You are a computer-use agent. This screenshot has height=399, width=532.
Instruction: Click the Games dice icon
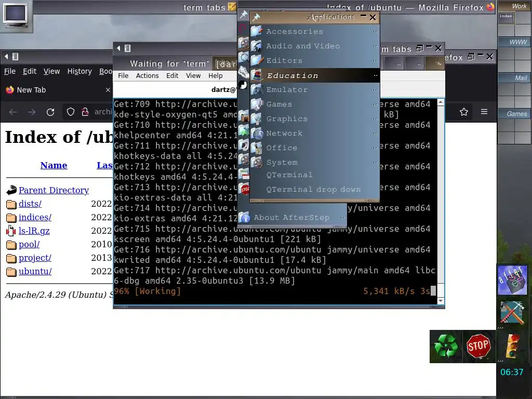257,104
